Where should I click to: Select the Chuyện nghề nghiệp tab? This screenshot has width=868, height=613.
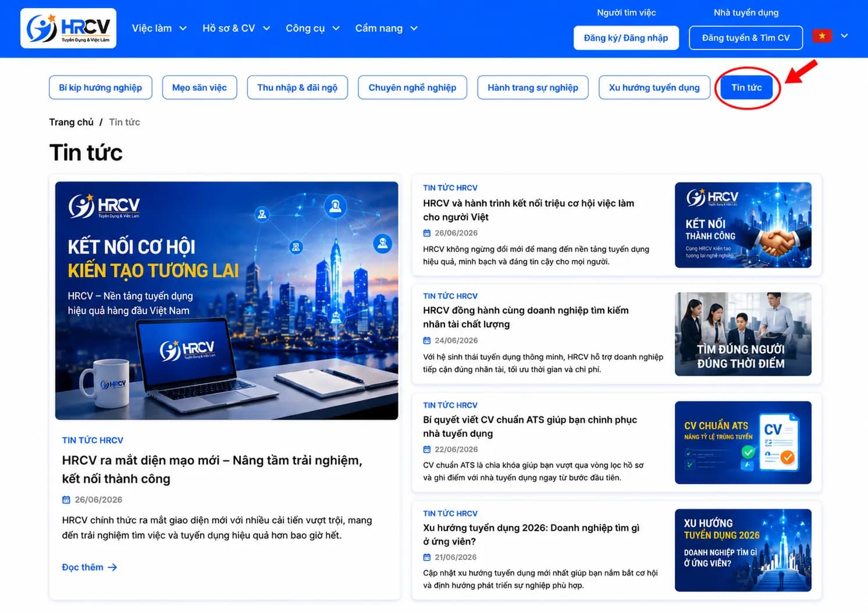(x=412, y=87)
